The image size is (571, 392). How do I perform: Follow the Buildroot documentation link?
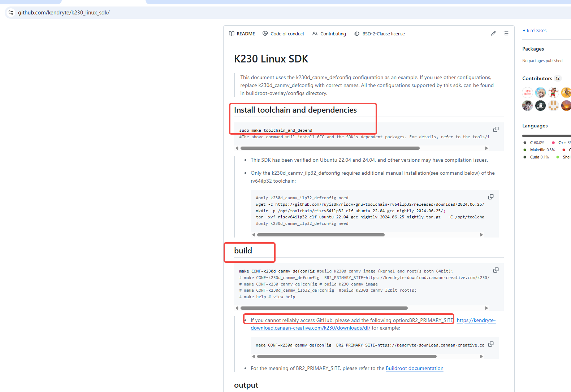click(414, 368)
